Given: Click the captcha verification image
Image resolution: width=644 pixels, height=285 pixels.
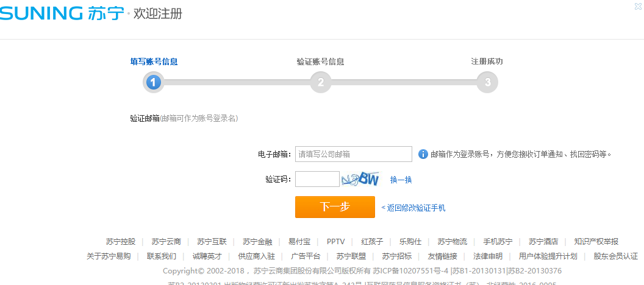Looking at the screenshot, I should point(360,179).
